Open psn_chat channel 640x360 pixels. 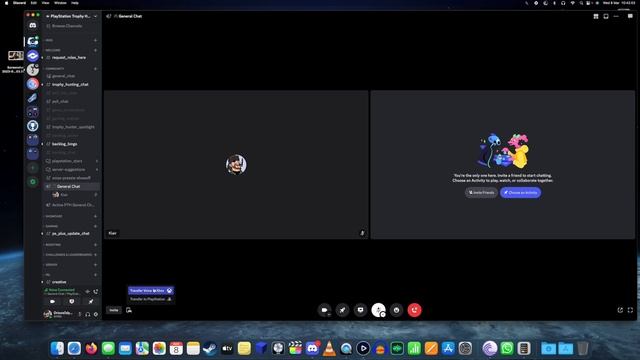(x=60, y=101)
